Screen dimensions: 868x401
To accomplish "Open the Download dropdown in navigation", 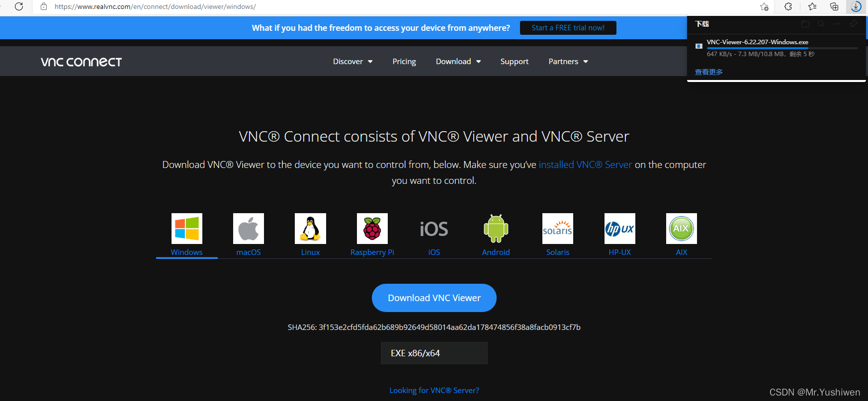I will [458, 62].
